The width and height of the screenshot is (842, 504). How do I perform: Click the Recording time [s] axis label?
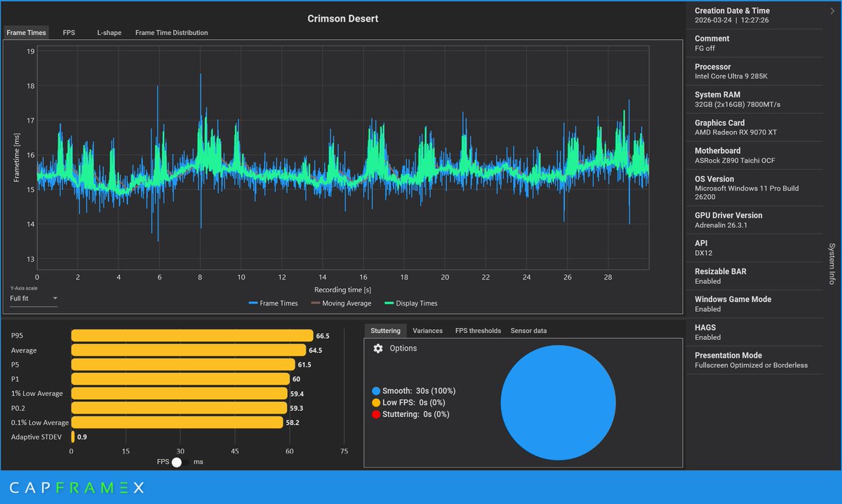point(342,290)
